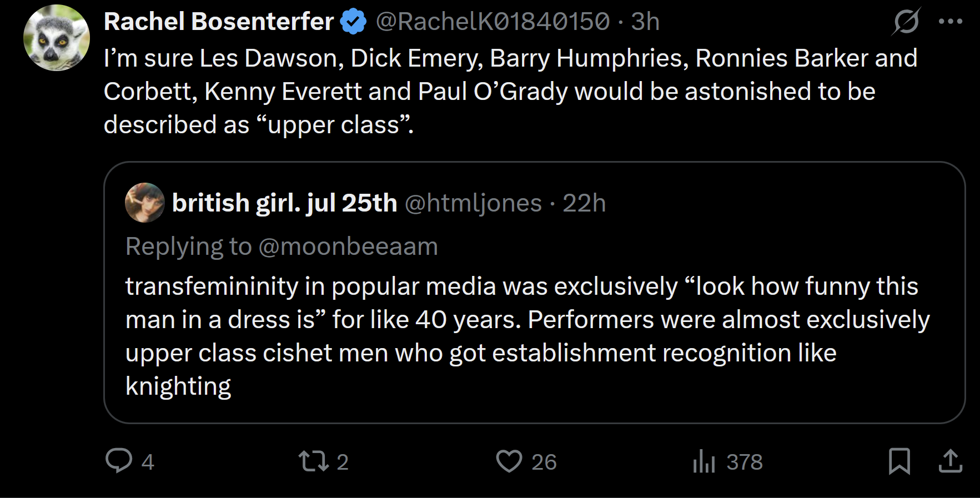
Task: Open the @htmljones handle
Action: coord(473,203)
